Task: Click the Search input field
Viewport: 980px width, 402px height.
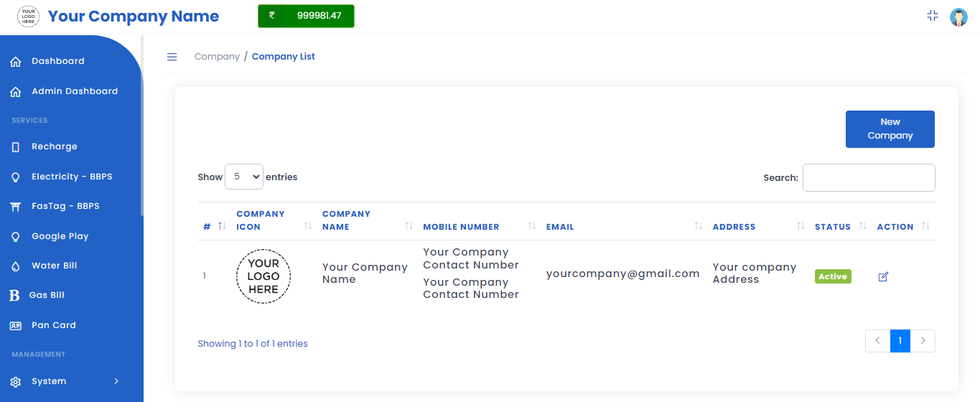Action: pos(869,178)
